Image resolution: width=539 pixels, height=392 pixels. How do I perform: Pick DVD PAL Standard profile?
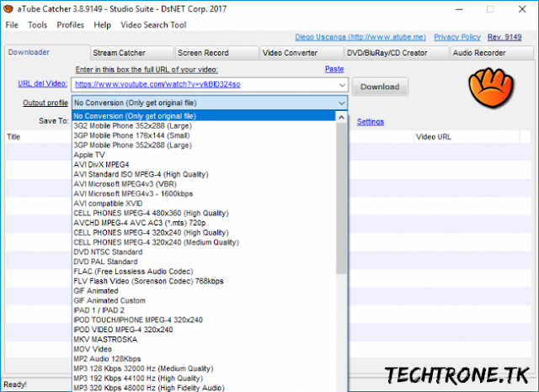(x=204, y=262)
